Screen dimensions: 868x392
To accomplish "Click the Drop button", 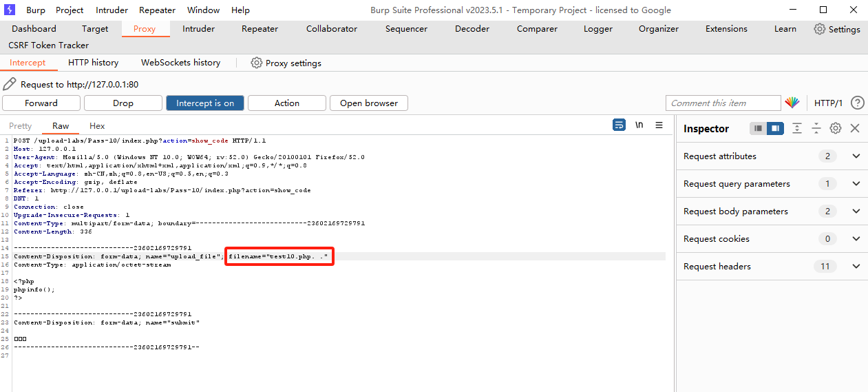I will click(123, 103).
